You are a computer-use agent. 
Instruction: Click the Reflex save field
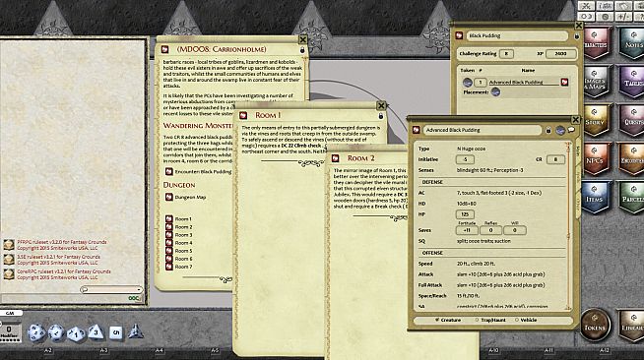coord(490,230)
